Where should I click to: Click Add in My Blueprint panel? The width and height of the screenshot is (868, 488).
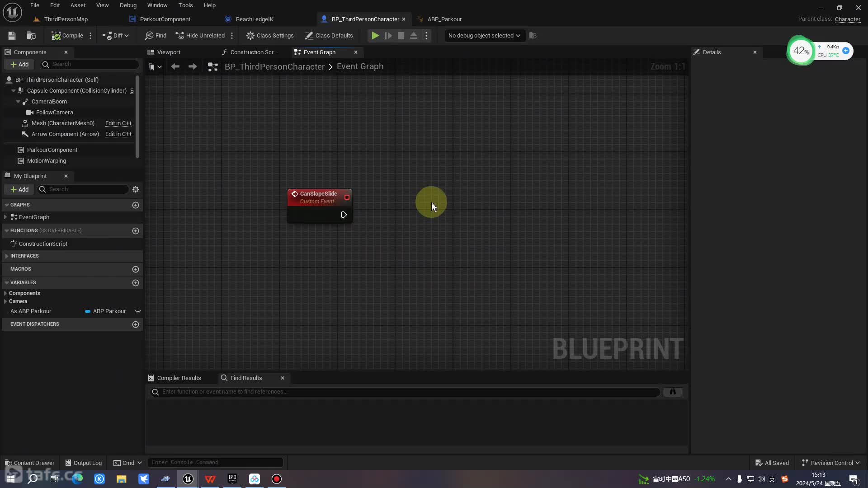click(19, 190)
